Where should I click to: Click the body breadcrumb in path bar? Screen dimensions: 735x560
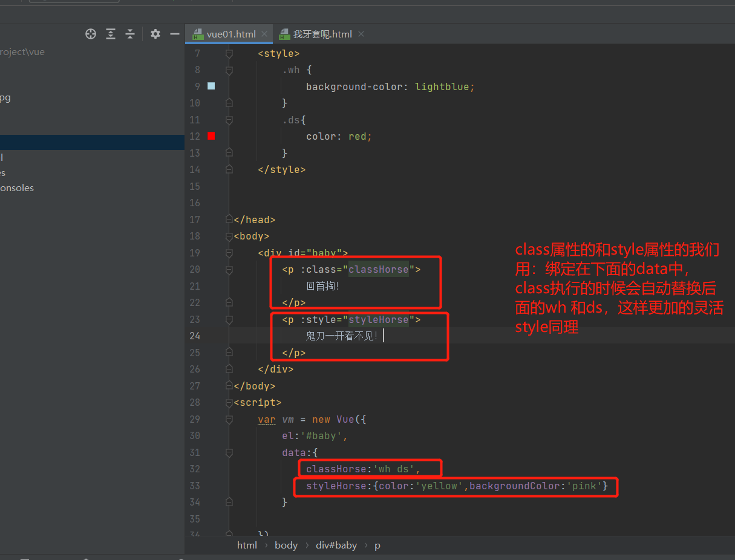[x=286, y=545]
